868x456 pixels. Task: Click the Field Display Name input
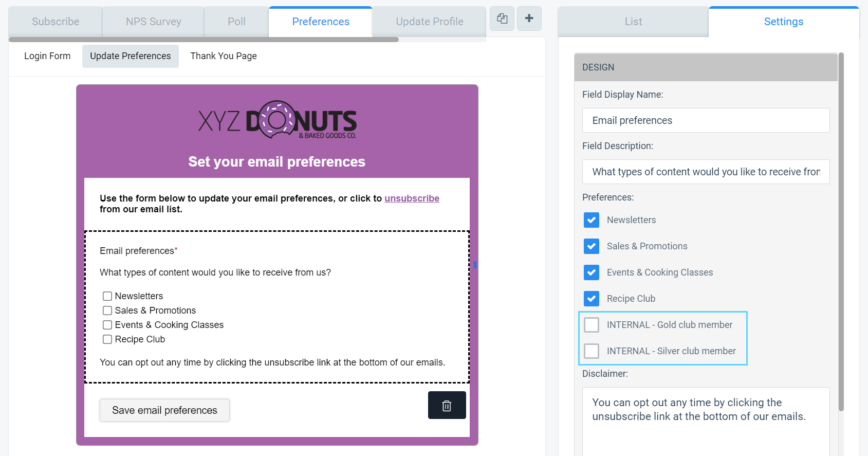[x=706, y=120]
